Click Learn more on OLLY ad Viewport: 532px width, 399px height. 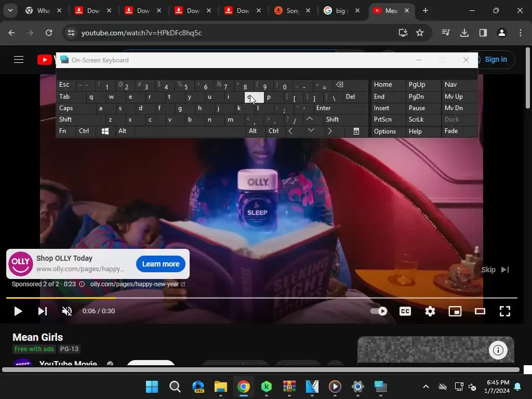point(161,264)
